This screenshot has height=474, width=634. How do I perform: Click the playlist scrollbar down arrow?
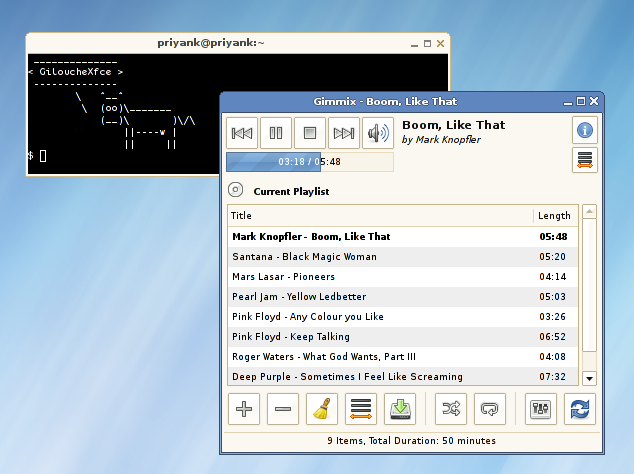pos(590,379)
